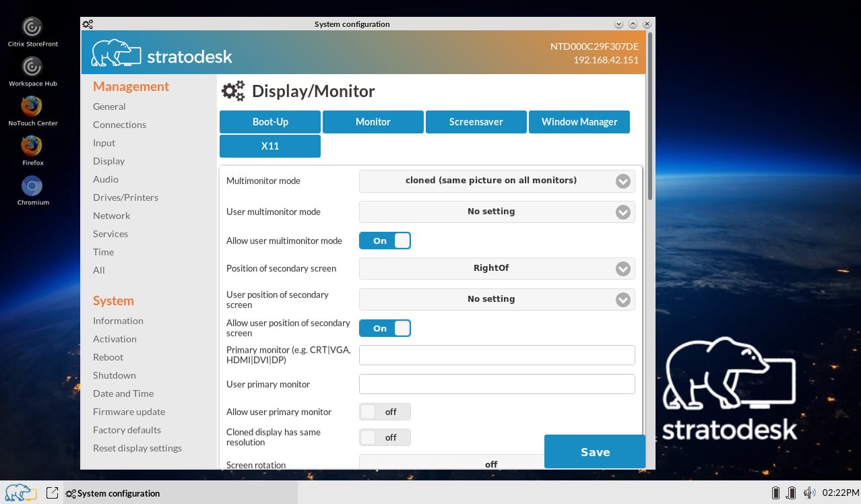Open Drives/Printers in sidebar
Screen dimensions: 861x504
(x=125, y=197)
